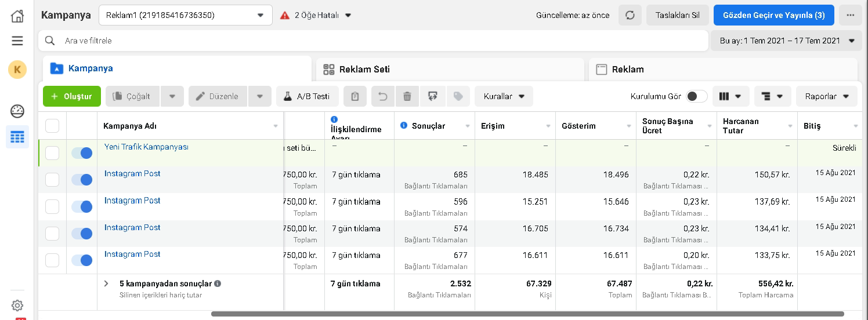Image resolution: width=868 pixels, height=320 pixels.
Task: Switch to the Reklam Seti tab
Action: 450,70
